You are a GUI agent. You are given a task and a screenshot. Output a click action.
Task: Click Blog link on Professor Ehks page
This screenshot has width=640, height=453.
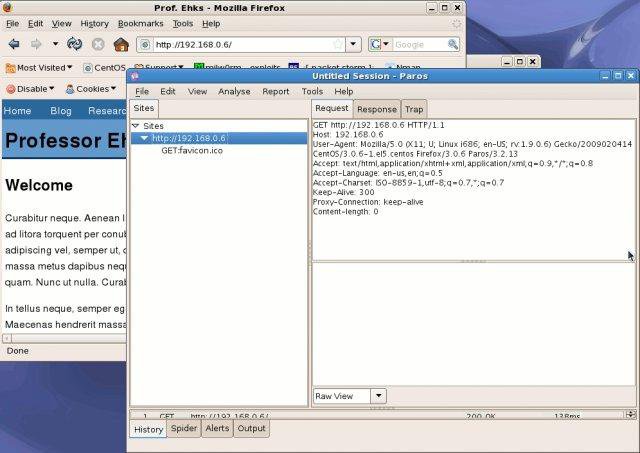coord(61,111)
